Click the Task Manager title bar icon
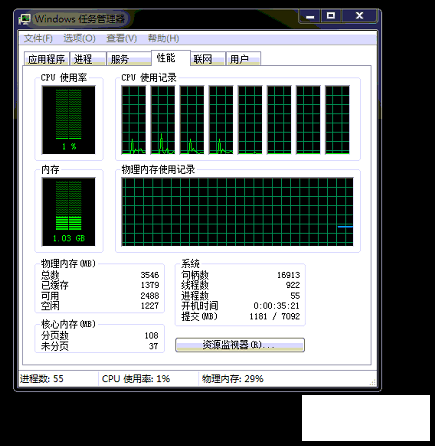 (x=25, y=19)
